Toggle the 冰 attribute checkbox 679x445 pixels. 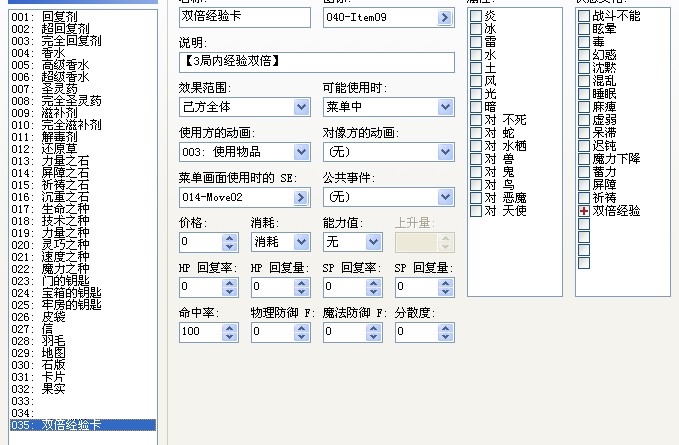pyautogui.click(x=476, y=29)
